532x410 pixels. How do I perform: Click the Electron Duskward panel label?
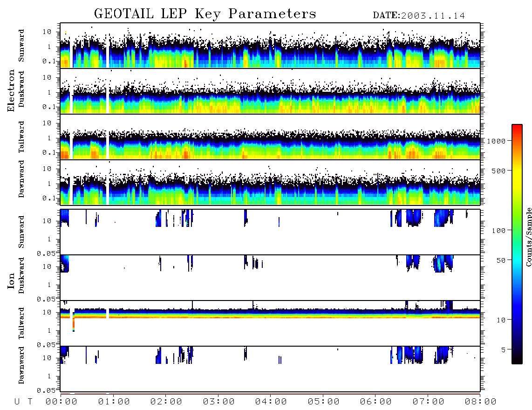click(21, 89)
